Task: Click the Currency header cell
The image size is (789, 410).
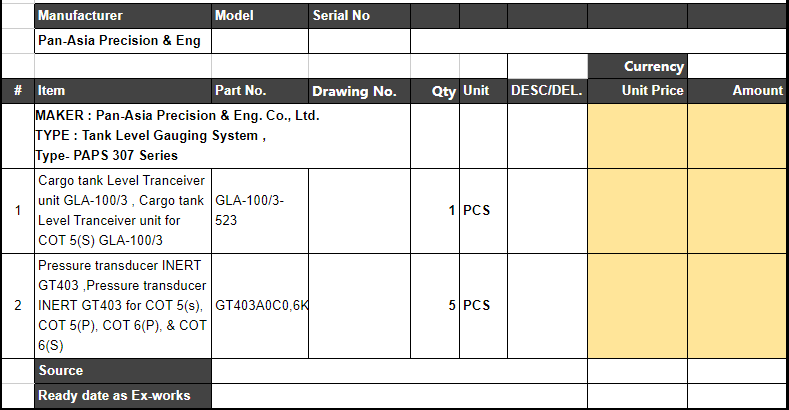Action: (637, 66)
